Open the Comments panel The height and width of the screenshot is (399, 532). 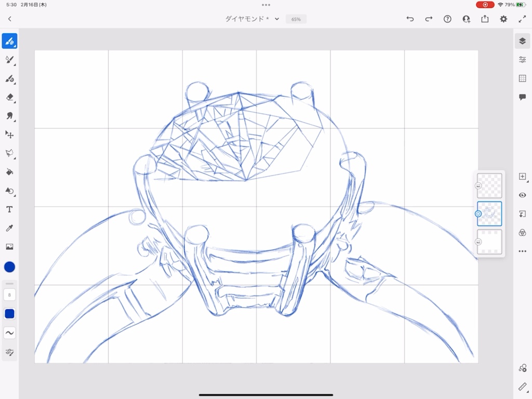click(x=522, y=96)
